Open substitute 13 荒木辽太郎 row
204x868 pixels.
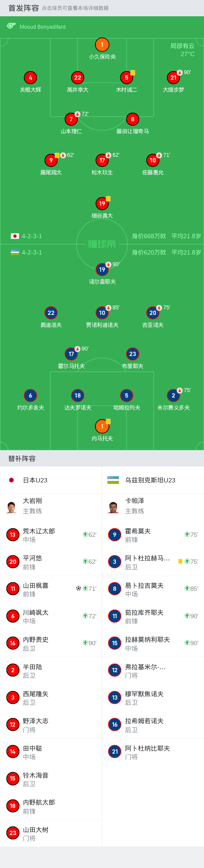coord(51,535)
